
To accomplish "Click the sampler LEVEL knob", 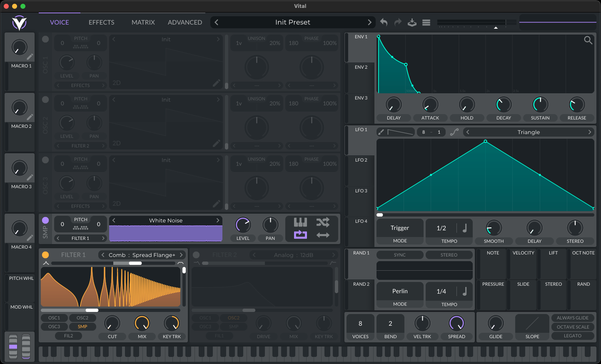I will (243, 225).
